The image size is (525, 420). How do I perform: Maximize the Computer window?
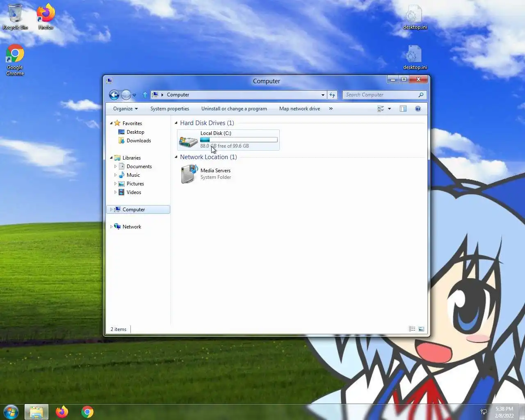coord(404,79)
